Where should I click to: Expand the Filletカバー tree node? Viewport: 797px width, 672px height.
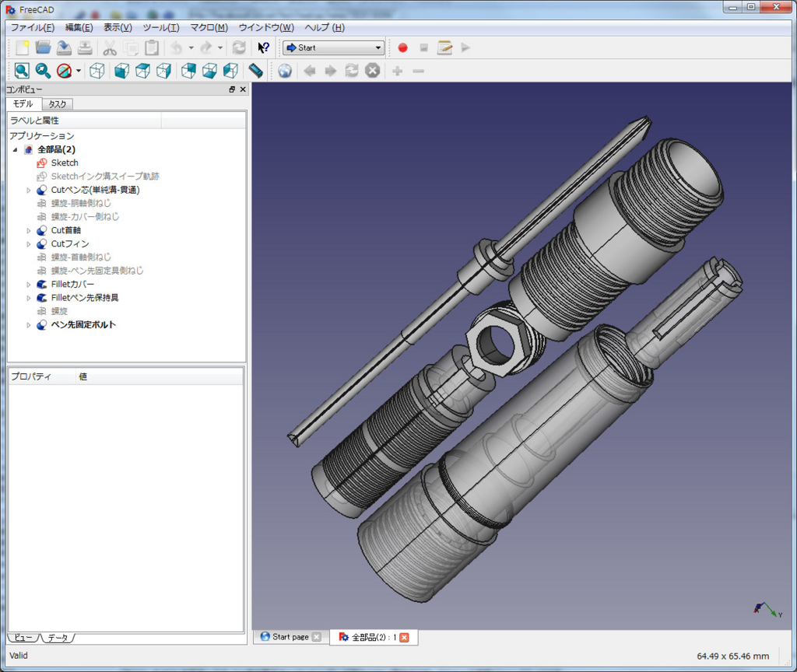(29, 285)
